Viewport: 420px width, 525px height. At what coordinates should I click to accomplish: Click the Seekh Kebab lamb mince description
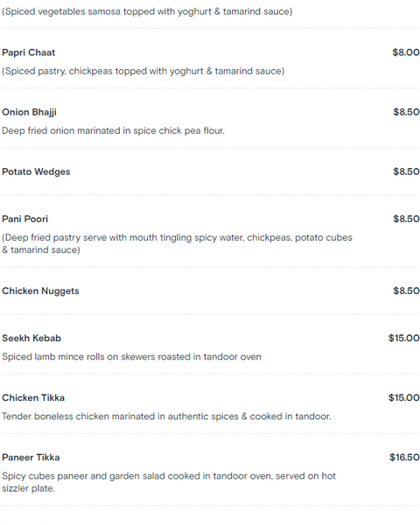coord(131,357)
